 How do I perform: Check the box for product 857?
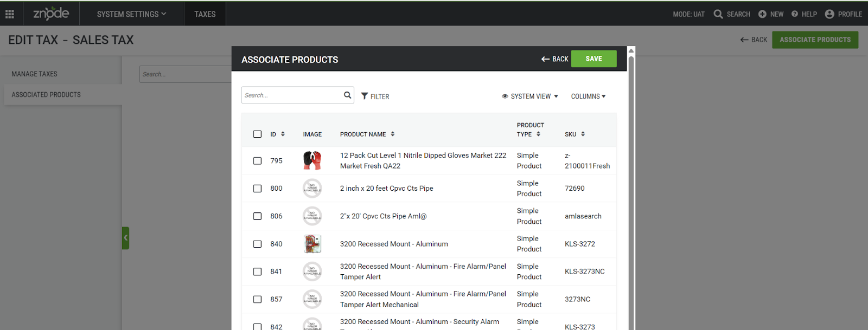point(257,299)
